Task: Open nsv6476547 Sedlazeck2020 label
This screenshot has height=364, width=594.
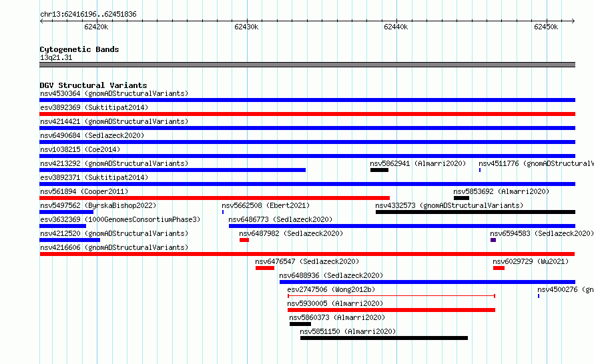Action: pos(307,261)
